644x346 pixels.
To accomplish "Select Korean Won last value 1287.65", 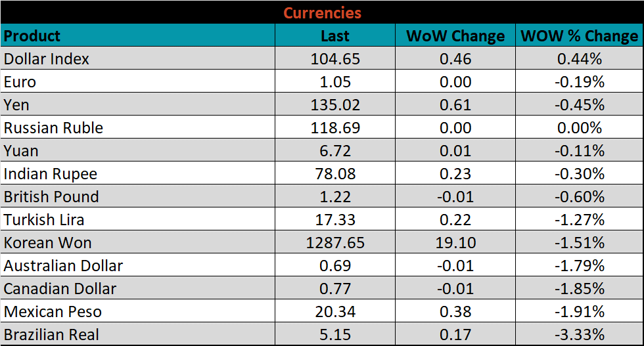I will click(x=335, y=243).
